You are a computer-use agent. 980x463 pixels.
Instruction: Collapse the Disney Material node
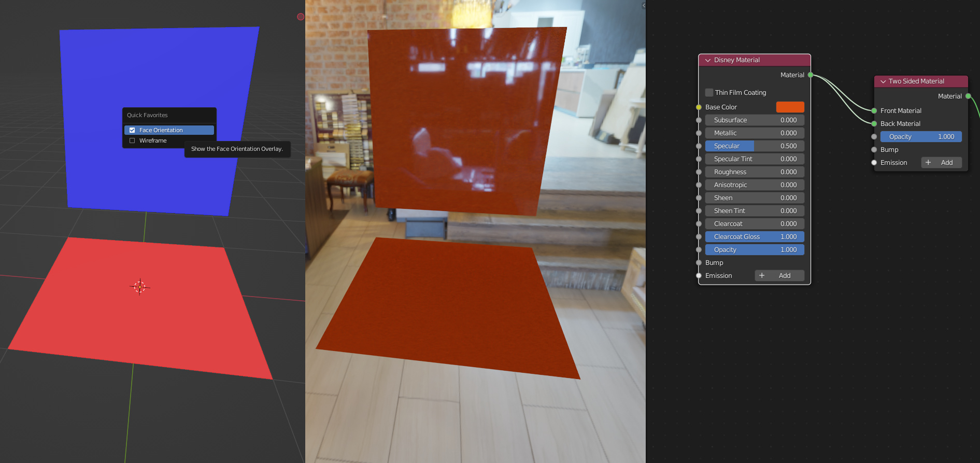708,60
